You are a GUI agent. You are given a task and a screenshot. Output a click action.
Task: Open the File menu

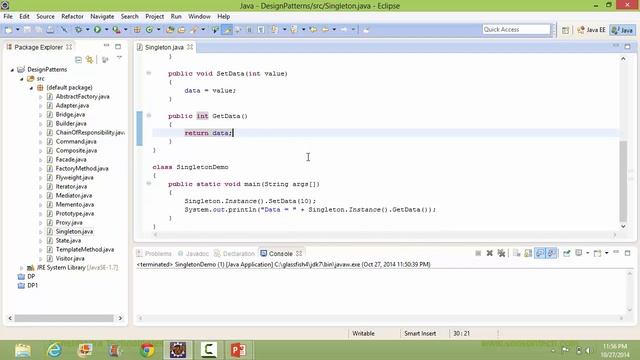coord(8,16)
